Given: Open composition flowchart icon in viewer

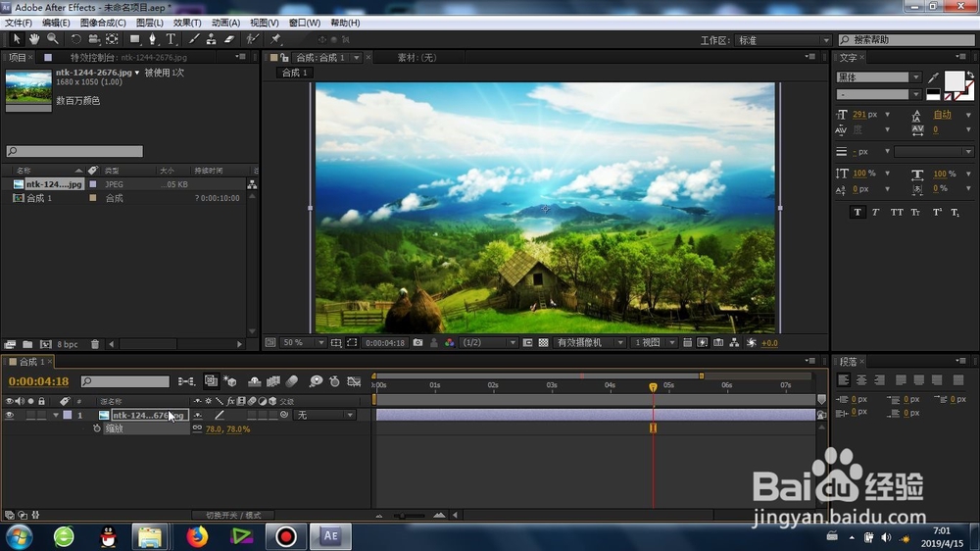Looking at the screenshot, I should pos(734,343).
